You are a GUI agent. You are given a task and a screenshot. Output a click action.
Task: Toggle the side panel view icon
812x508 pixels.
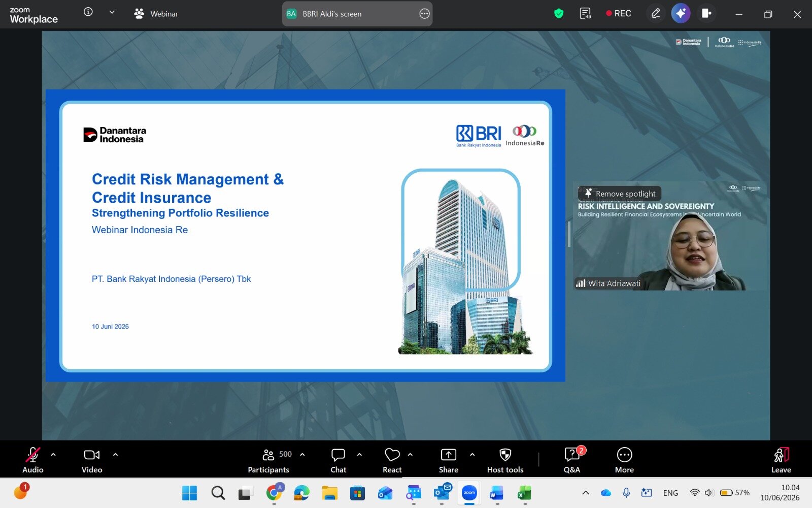click(706, 14)
